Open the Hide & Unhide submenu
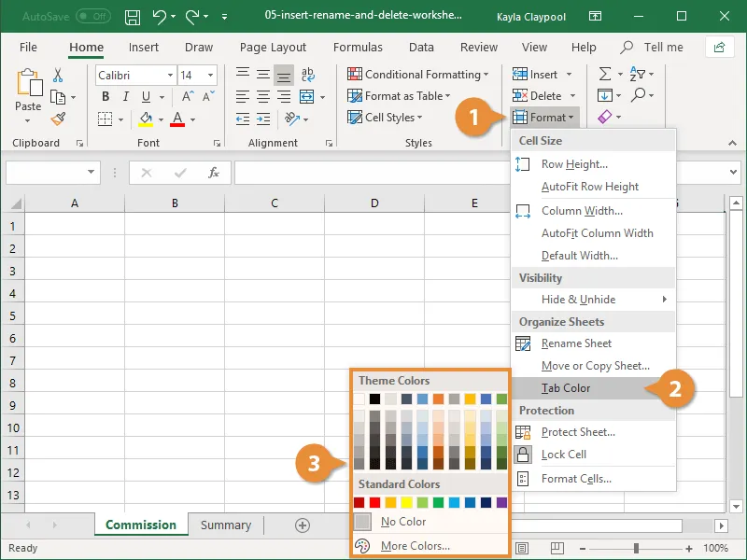Image resolution: width=747 pixels, height=560 pixels. pos(593,299)
